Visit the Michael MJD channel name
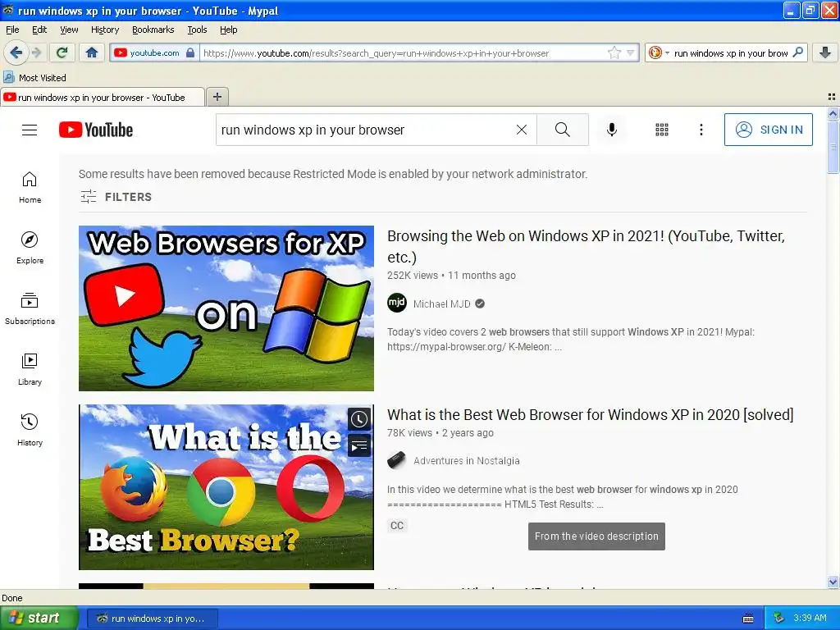The image size is (840, 630). click(442, 304)
